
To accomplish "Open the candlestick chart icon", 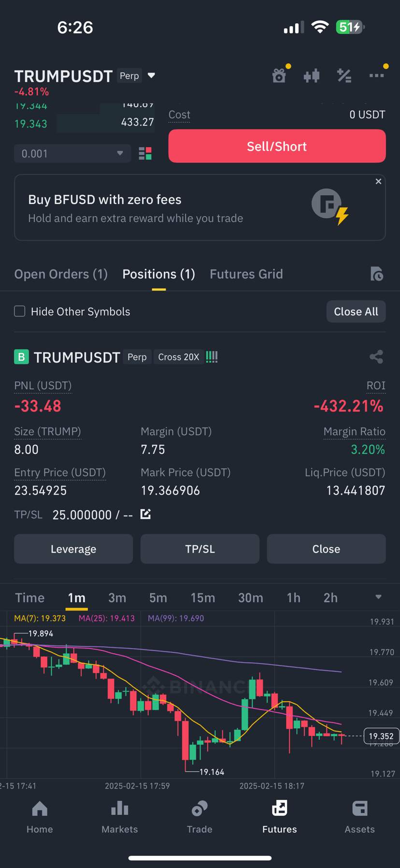I will click(x=312, y=76).
